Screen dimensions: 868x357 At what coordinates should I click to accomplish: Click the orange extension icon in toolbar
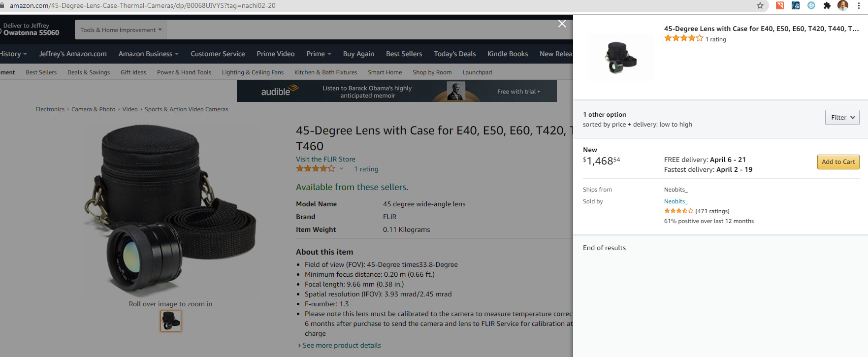[x=780, y=5]
